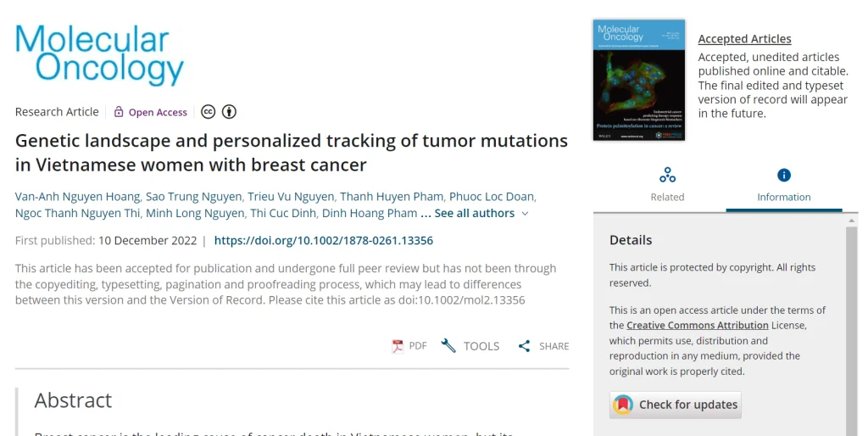This screenshot has width=868, height=436.
Task: Open author Sao Trung Nguyen
Action: (x=193, y=197)
